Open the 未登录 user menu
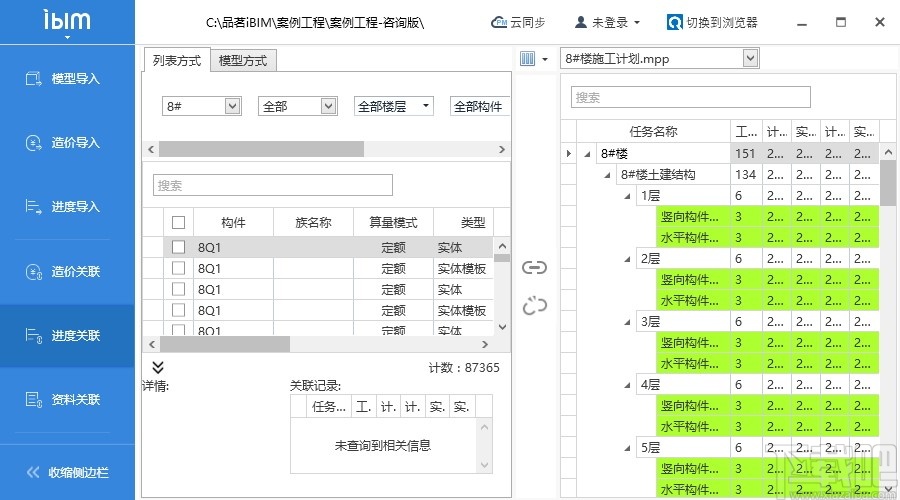 click(x=607, y=22)
